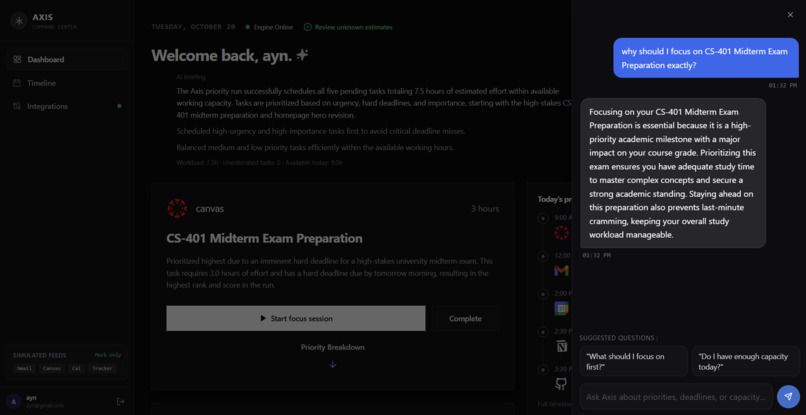Select the Gmail simulated feed chip

(24, 368)
